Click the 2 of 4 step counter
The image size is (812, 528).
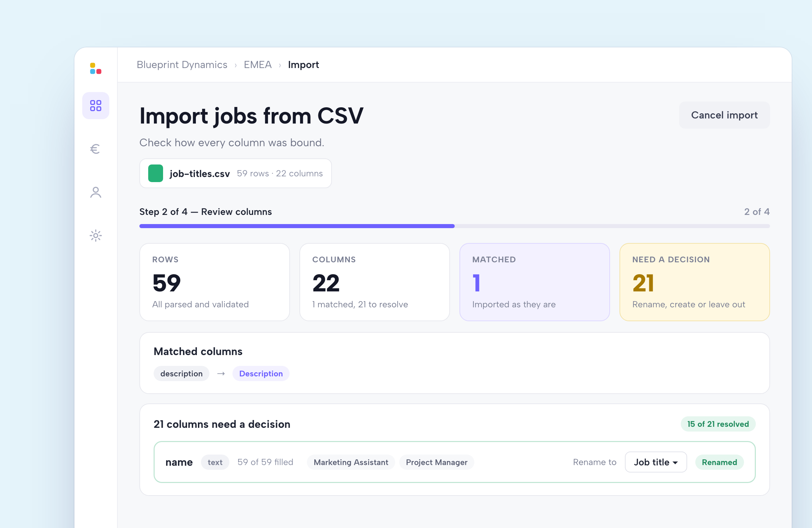pos(757,212)
